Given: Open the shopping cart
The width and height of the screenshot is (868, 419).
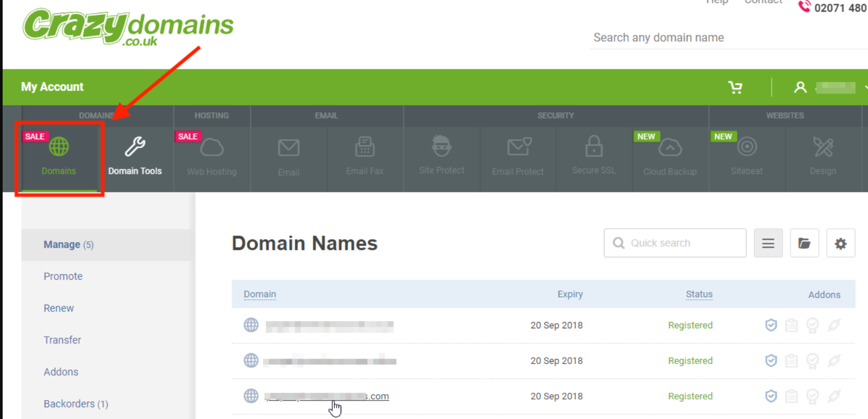Looking at the screenshot, I should (x=735, y=87).
